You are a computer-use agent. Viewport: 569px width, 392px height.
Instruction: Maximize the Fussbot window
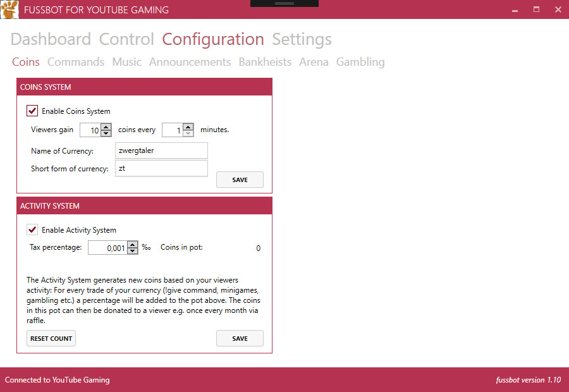pos(536,9)
